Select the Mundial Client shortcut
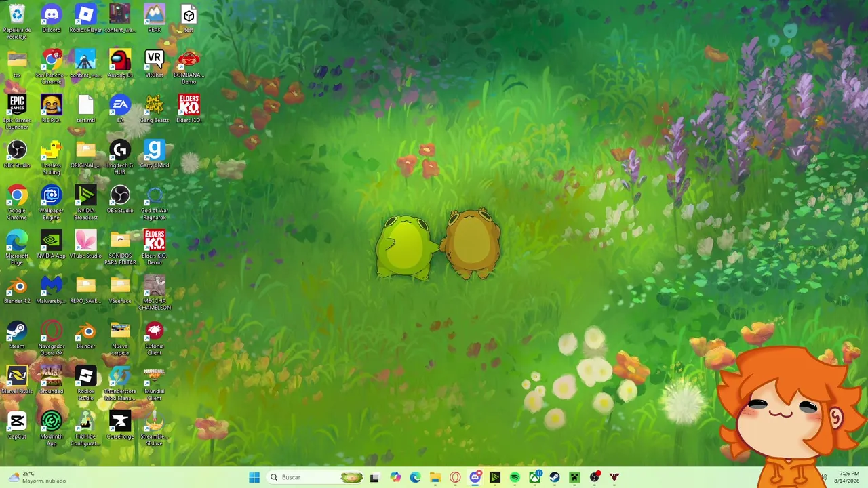868x488 pixels. pos(155,384)
